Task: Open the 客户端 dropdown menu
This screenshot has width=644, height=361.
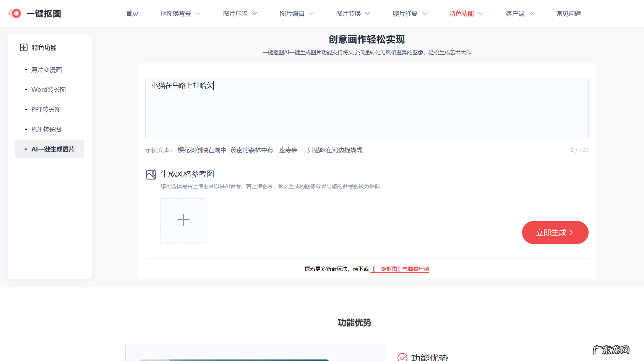Action: (x=519, y=13)
